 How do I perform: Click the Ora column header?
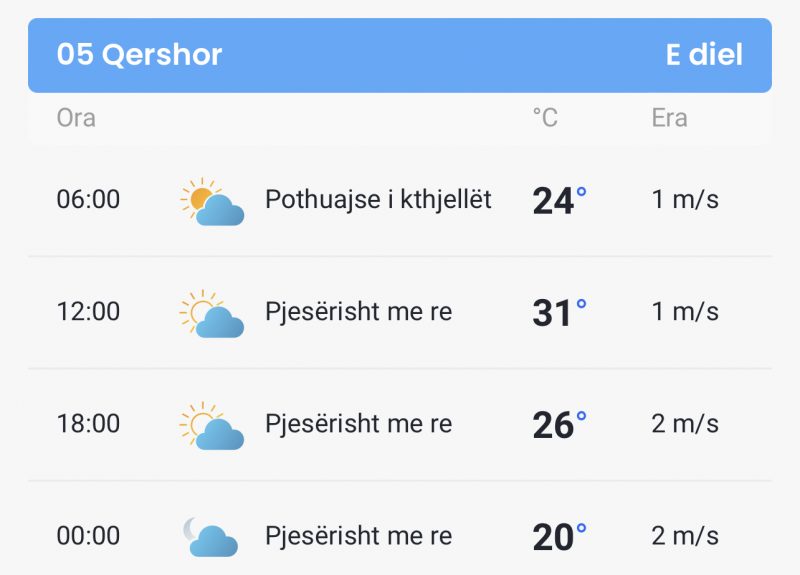[x=76, y=118]
